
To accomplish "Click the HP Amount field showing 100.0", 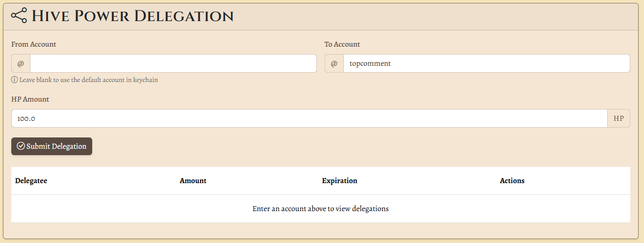I will (309, 118).
